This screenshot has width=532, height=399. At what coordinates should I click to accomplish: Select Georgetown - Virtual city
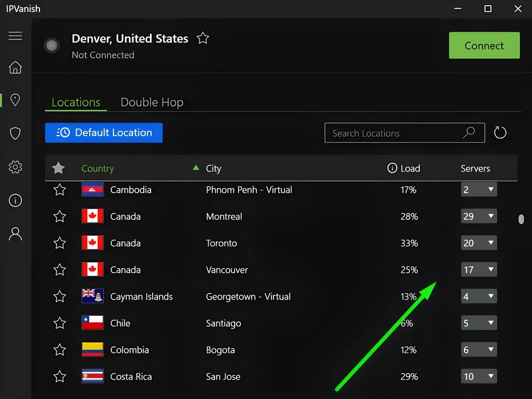[x=248, y=296]
